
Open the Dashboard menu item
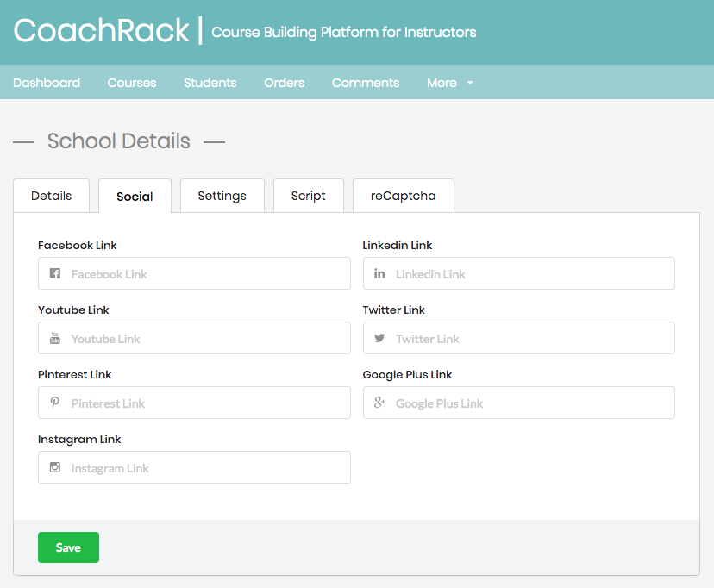tap(47, 83)
